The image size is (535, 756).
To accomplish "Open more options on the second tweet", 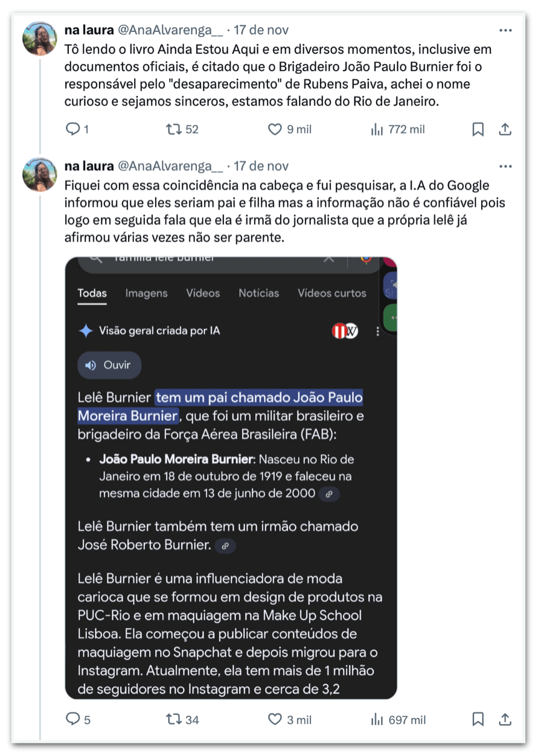I will point(505,167).
